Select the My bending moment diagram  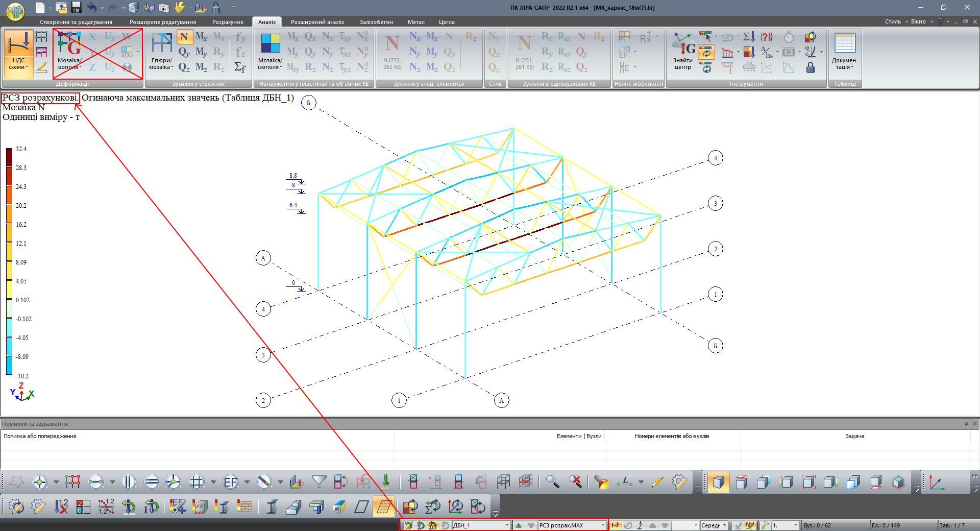(x=202, y=52)
